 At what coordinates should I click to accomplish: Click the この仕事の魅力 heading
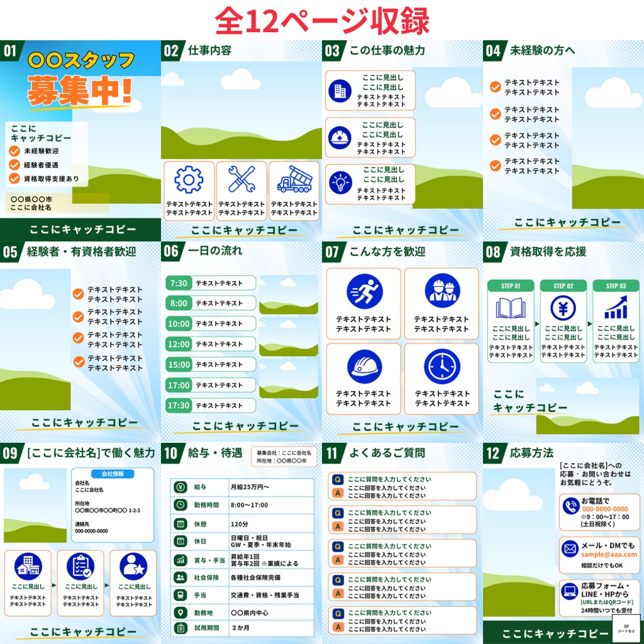(387, 50)
